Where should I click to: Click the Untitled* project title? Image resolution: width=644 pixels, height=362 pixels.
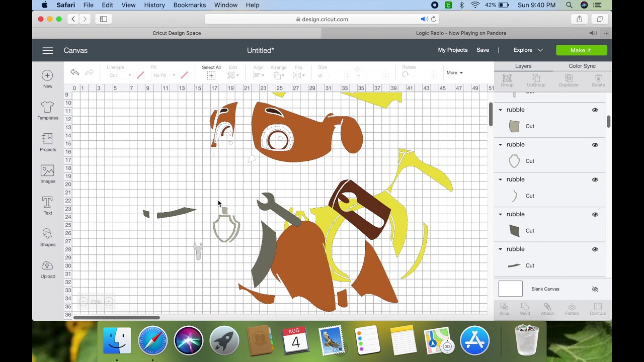coord(261,50)
